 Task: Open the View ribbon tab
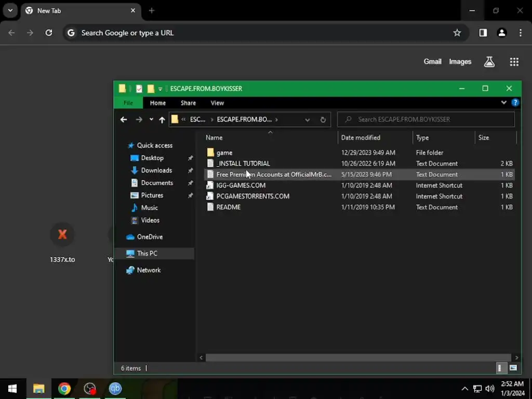coord(217,103)
